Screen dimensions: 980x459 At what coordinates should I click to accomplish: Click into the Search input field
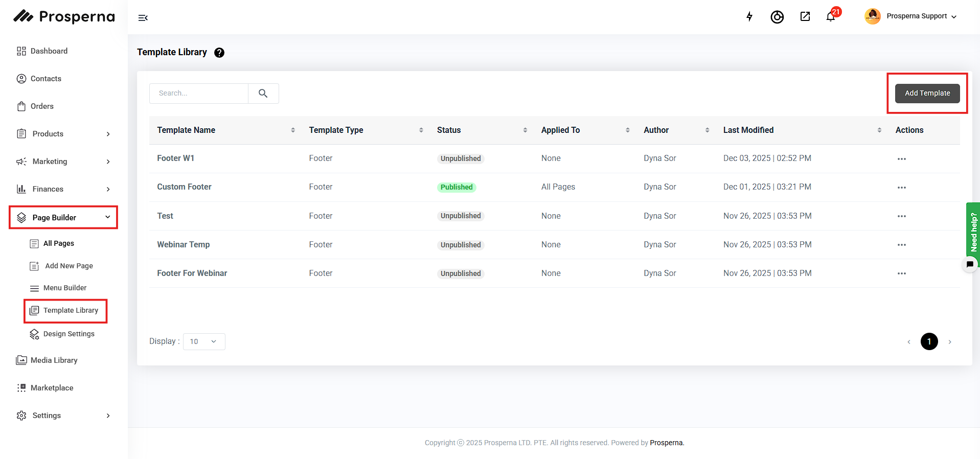point(199,94)
